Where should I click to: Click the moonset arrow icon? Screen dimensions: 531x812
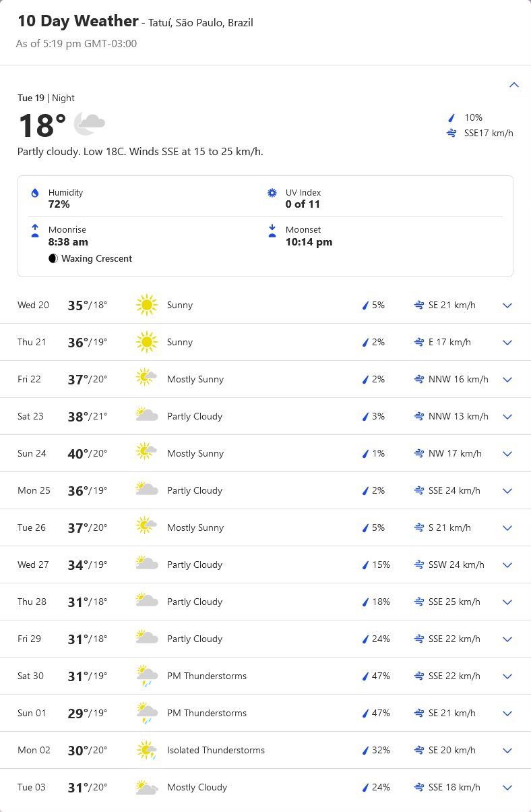272,231
